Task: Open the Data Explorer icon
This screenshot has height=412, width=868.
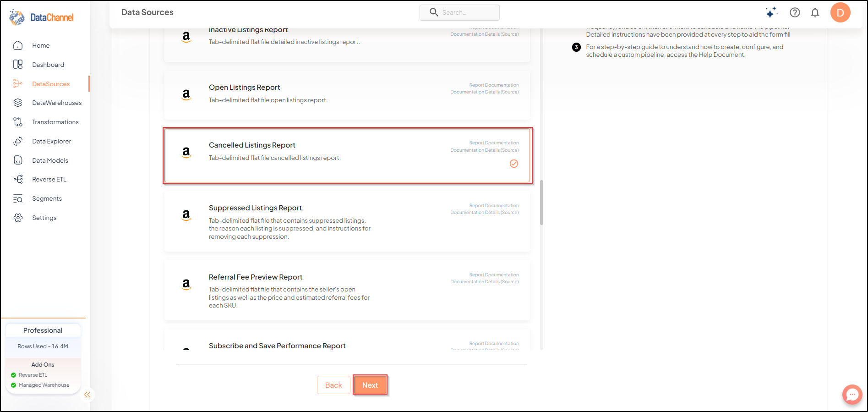Action: [x=18, y=141]
